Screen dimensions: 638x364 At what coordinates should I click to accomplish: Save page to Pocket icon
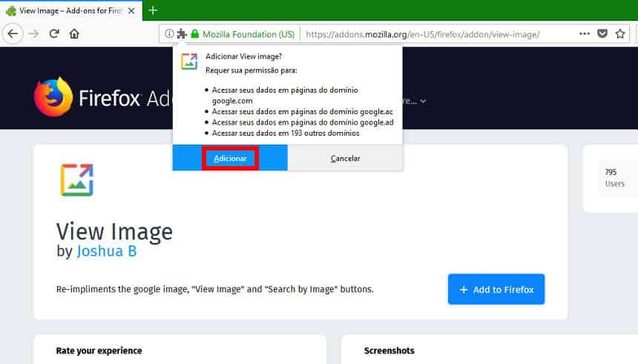pyautogui.click(x=603, y=33)
